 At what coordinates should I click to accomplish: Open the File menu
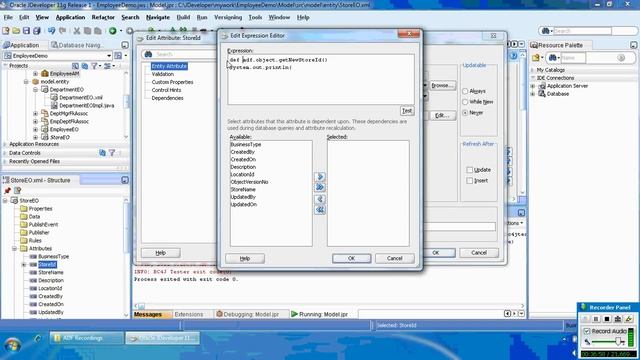[8, 18]
